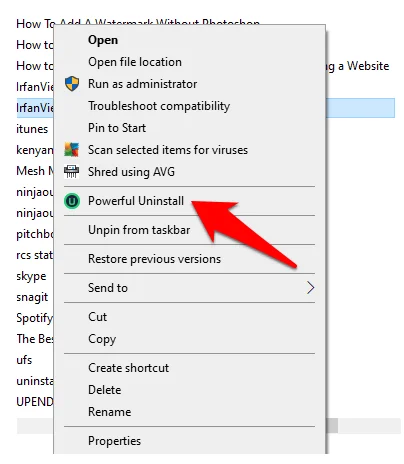Select the Spotify file entry
The image size is (404, 464).
click(x=35, y=318)
